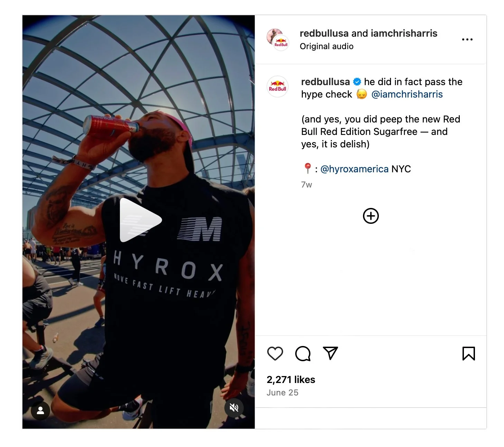Screen dimensions: 504x447
Task: Click the June 25 post date
Action: (x=282, y=393)
